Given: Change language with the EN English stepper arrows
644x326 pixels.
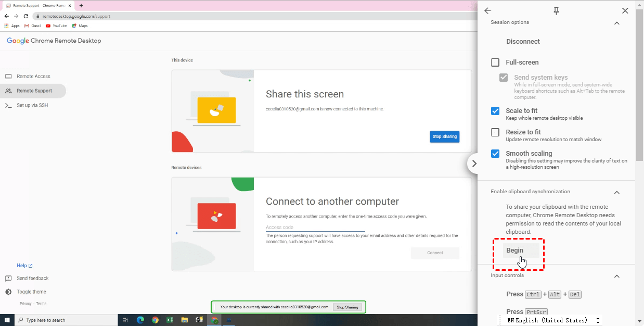Looking at the screenshot, I should pos(598,320).
